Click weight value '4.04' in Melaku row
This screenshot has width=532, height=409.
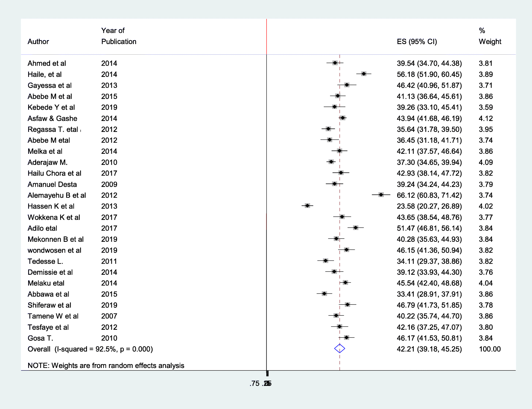(x=486, y=283)
